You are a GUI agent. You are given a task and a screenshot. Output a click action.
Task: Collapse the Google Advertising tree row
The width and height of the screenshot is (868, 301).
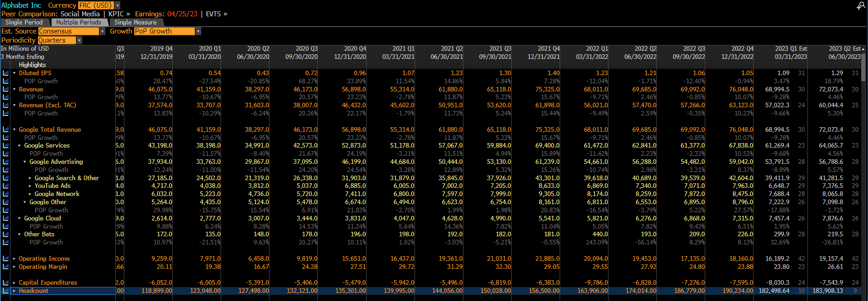click(x=25, y=162)
